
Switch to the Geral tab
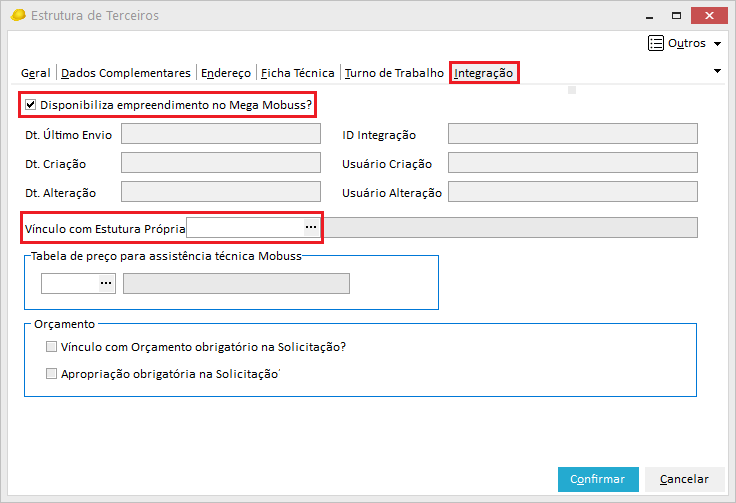click(x=36, y=73)
